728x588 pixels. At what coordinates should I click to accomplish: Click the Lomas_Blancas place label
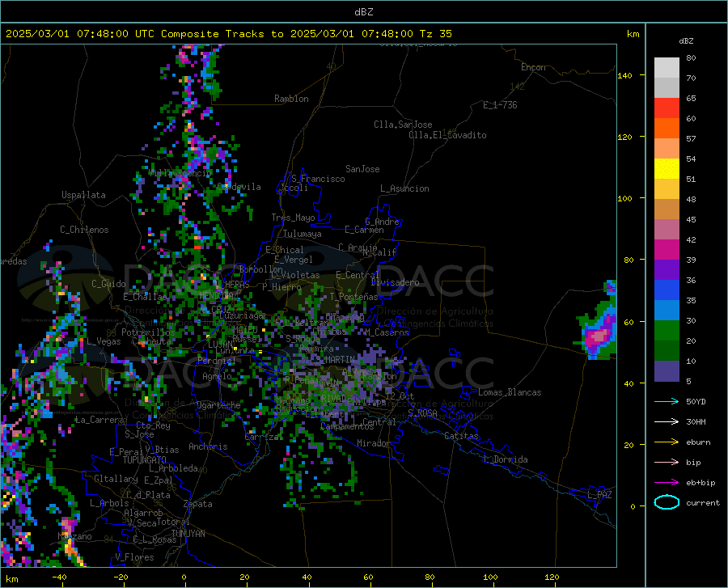tap(510, 392)
